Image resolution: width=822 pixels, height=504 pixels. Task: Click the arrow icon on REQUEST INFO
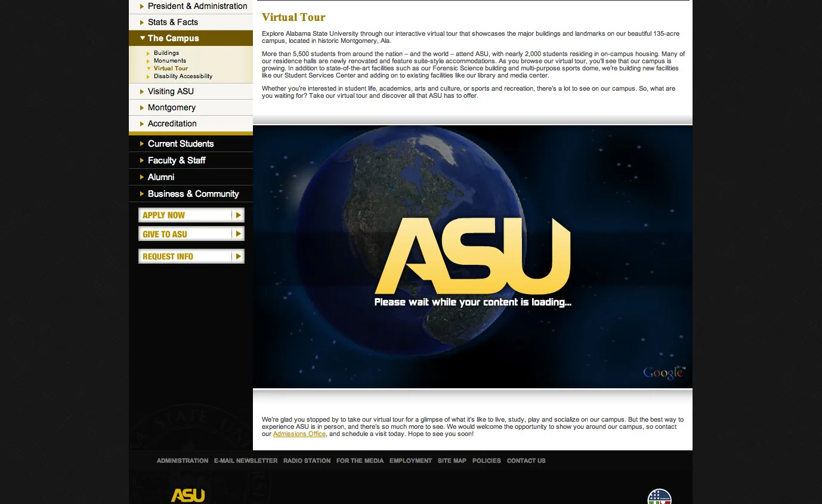pos(238,256)
